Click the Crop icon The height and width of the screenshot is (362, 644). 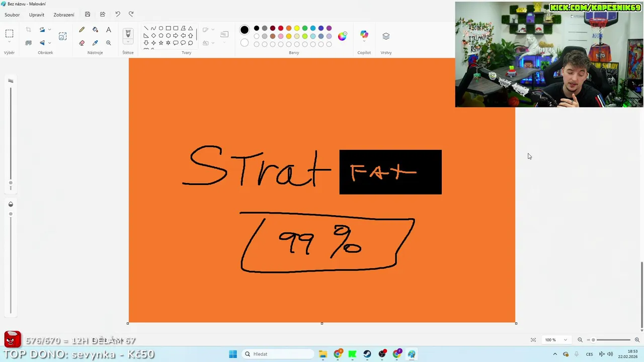point(28,30)
